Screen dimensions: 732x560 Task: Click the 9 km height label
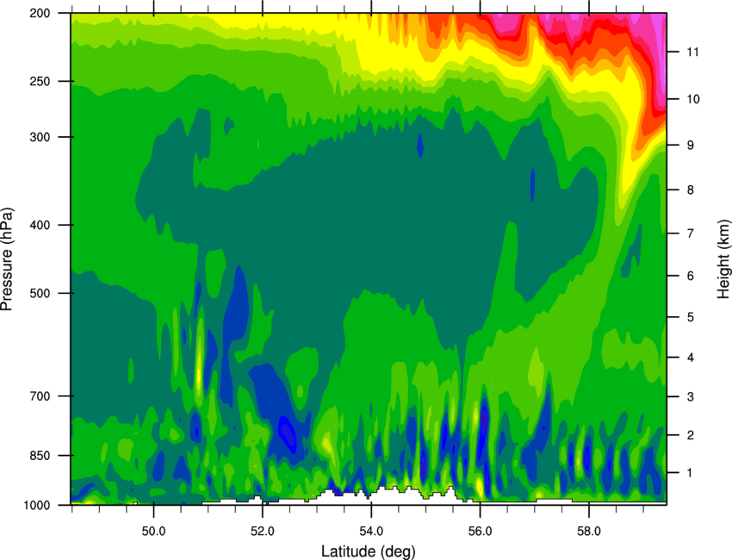pos(691,146)
